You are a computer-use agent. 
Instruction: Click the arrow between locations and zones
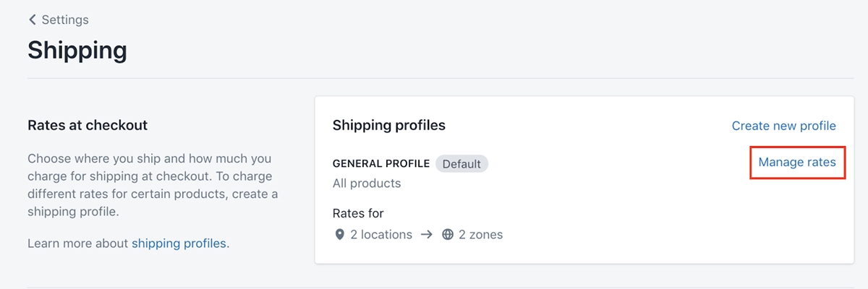427,235
